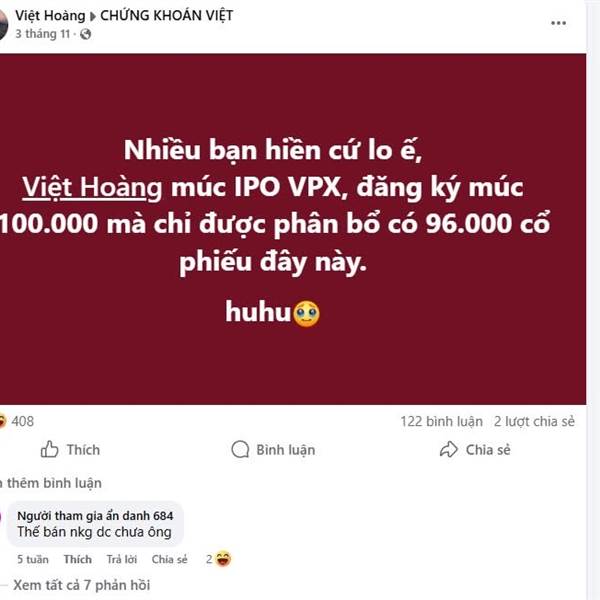Click the thumbs-up Thích icon
This screenshot has height=600, width=600.
pos(49,449)
